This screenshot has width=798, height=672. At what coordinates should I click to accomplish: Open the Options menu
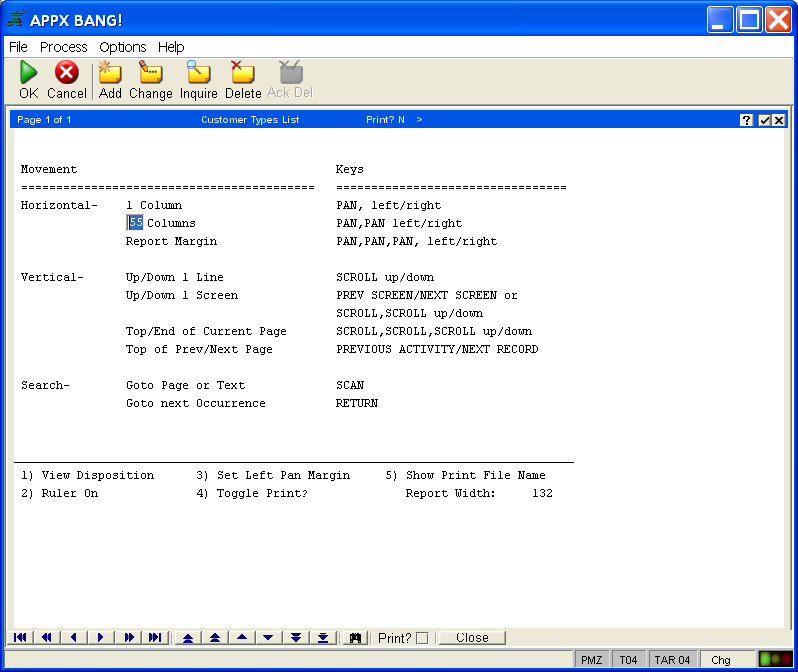click(x=123, y=47)
